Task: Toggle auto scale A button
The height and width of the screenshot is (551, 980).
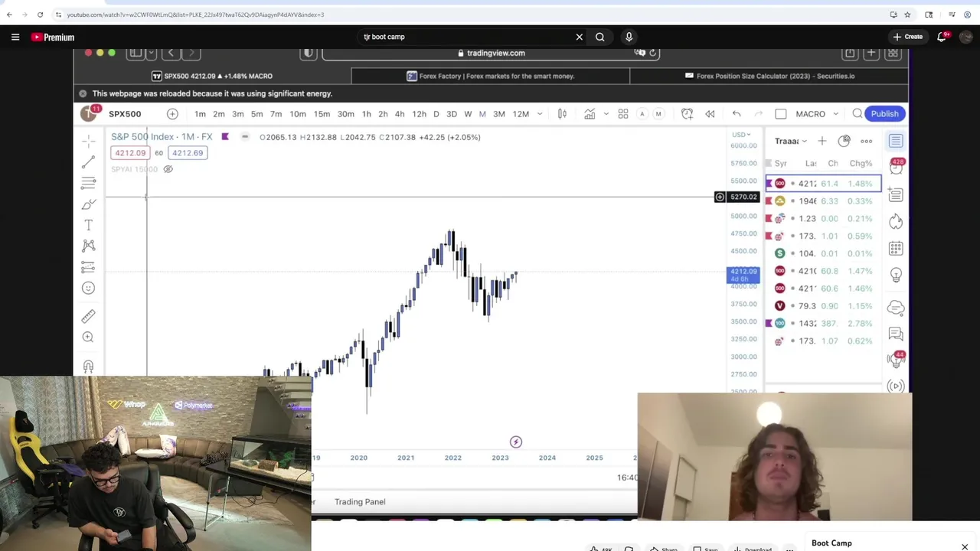Action: [x=642, y=114]
